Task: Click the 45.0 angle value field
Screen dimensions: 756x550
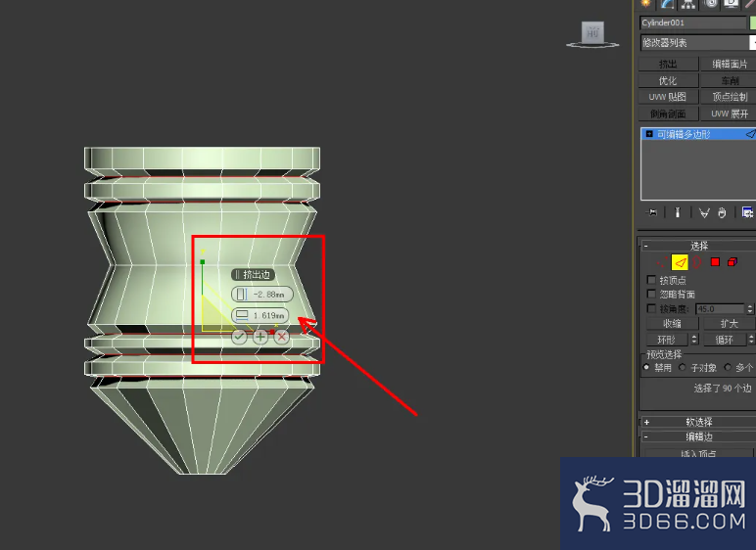Action: 721,308
